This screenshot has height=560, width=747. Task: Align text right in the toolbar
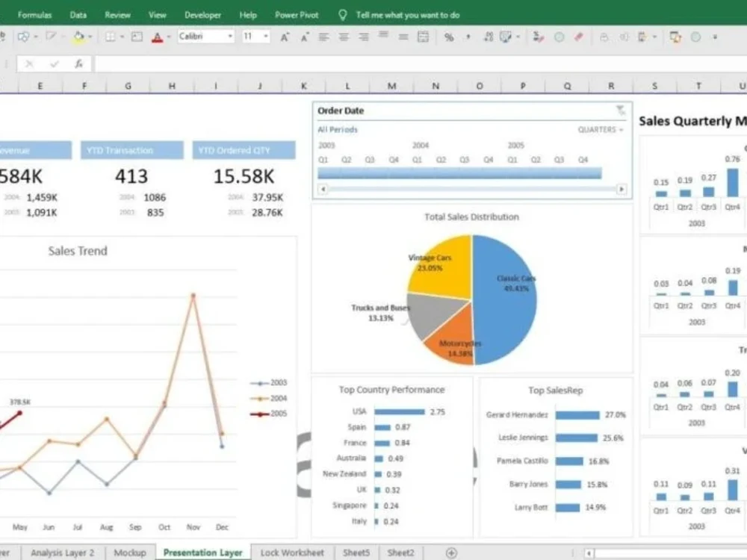[364, 37]
